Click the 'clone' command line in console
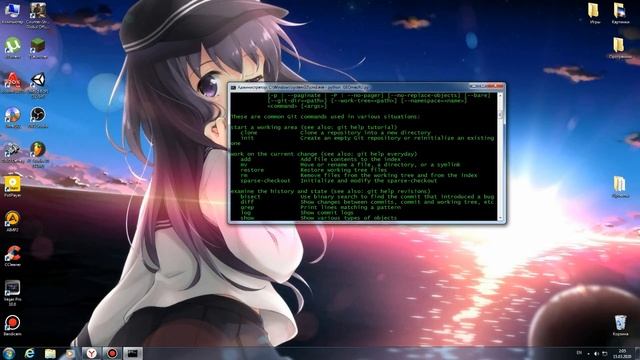 pyautogui.click(x=336, y=133)
